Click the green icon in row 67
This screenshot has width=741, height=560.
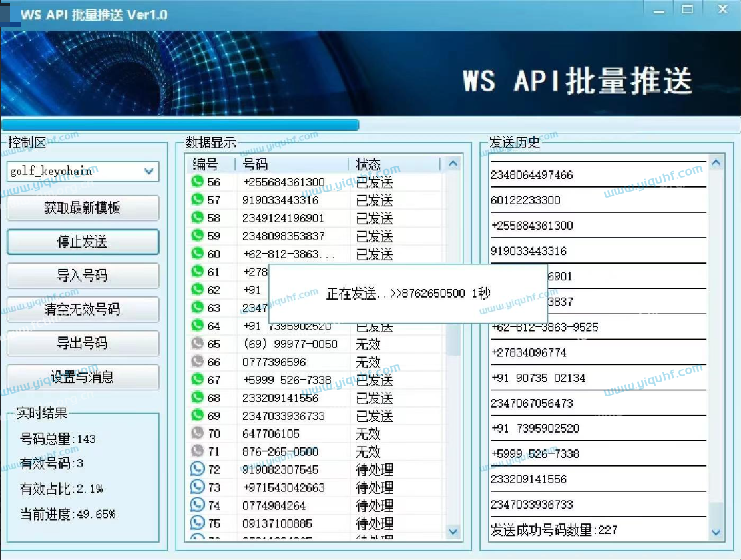point(198,379)
